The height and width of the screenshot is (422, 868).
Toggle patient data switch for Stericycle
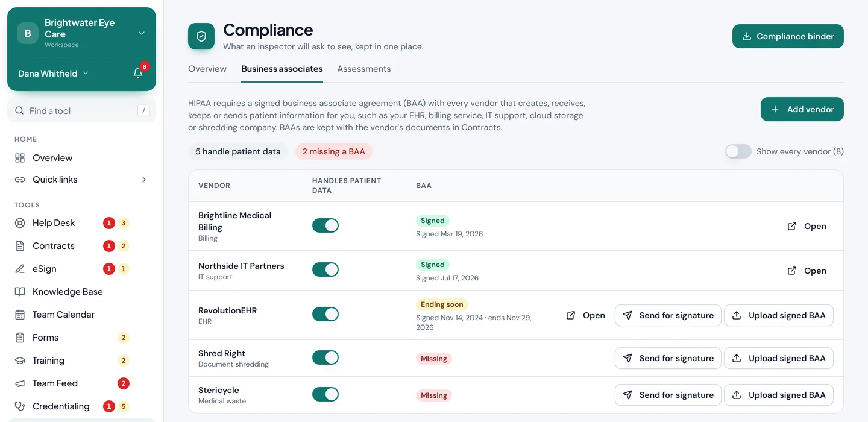[x=325, y=394]
